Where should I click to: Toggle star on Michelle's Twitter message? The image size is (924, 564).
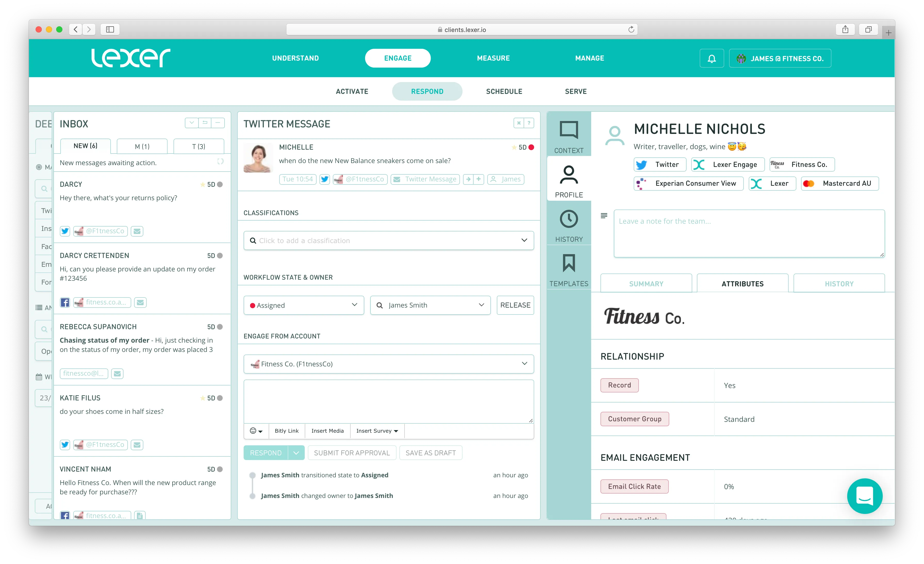pos(514,148)
